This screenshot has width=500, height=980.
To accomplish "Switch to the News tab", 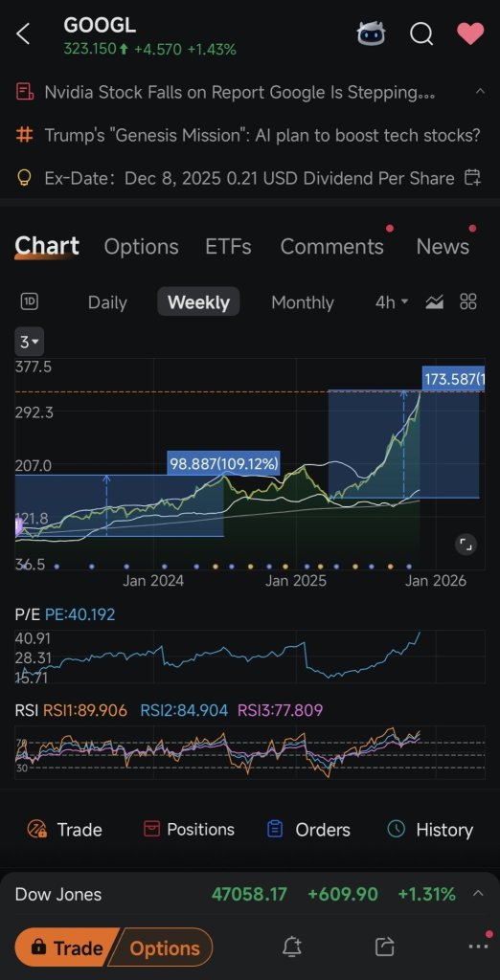I will point(443,246).
